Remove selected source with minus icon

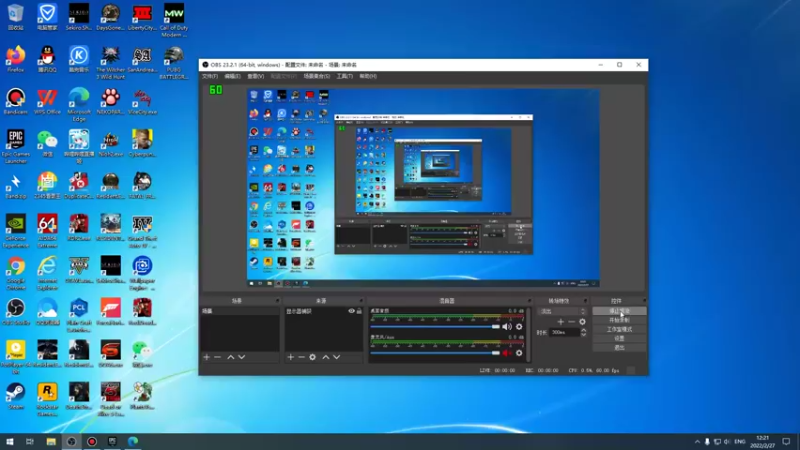point(302,357)
